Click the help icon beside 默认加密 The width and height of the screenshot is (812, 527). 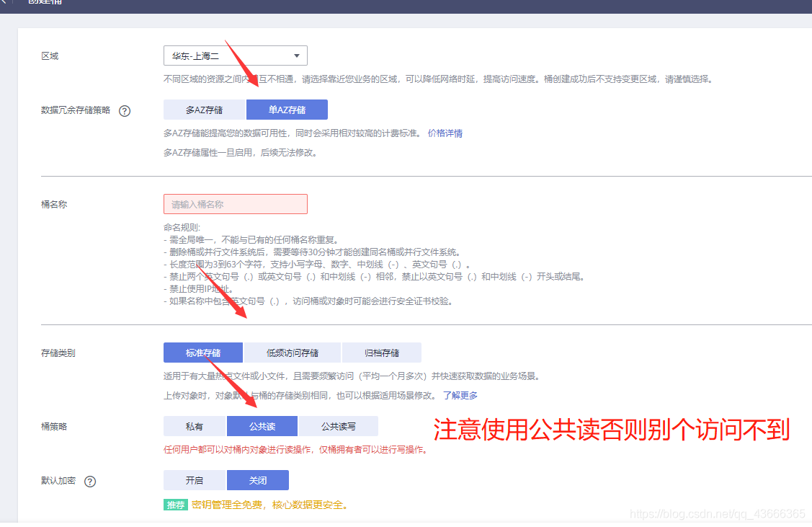(91, 482)
